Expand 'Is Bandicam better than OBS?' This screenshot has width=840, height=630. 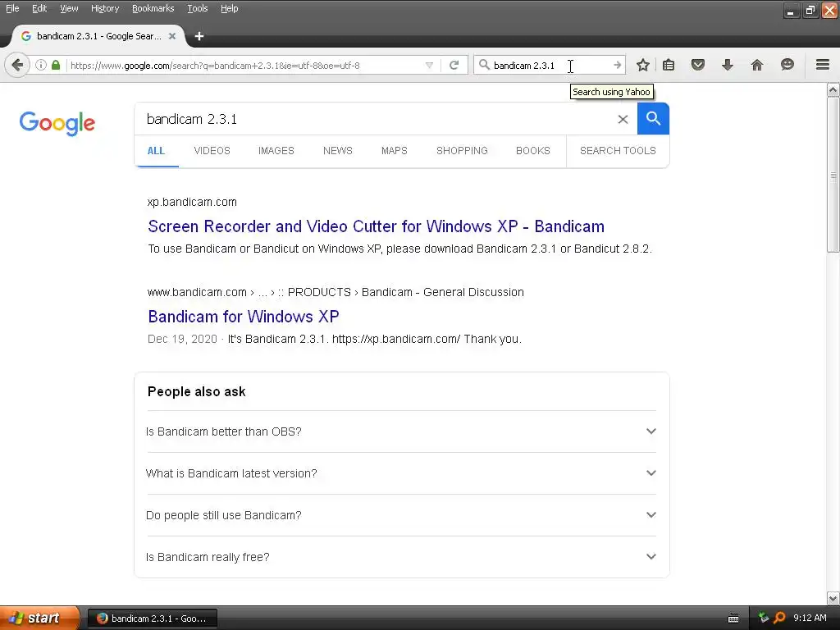tap(401, 431)
